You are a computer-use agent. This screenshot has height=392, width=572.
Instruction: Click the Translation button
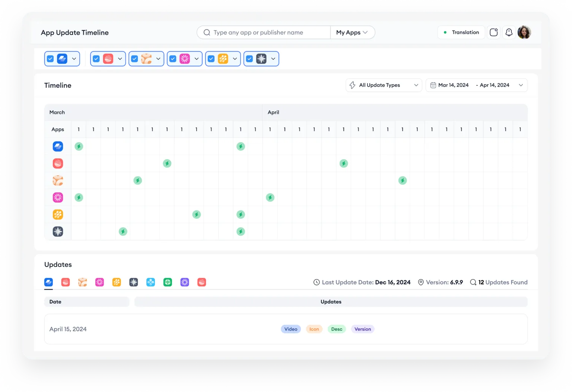click(x=461, y=32)
